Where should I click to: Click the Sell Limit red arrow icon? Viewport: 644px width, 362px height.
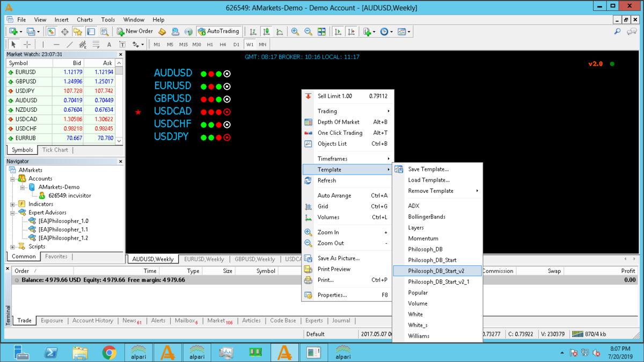(308, 96)
